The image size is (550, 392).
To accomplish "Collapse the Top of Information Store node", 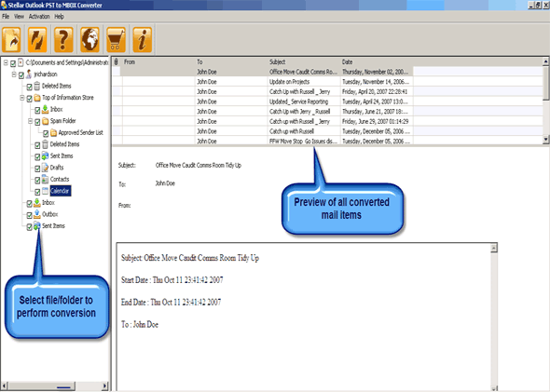I will pos(21,98).
